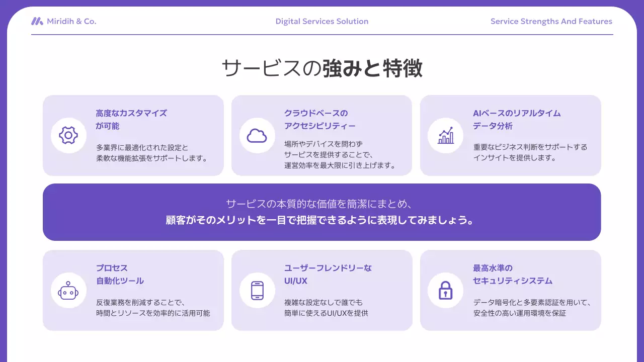Click the ユーザーフレンドリーなUI/UX heading
This screenshot has width=644, height=362.
[x=327, y=274]
